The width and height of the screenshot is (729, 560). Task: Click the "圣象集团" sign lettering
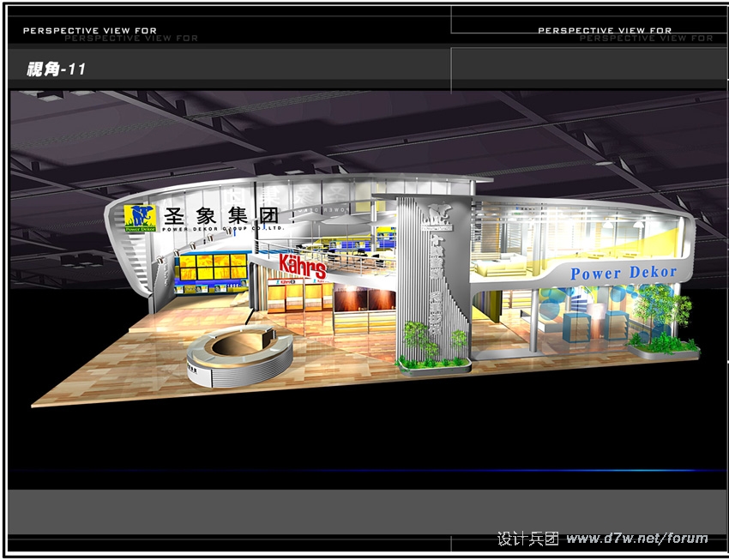[x=220, y=215]
